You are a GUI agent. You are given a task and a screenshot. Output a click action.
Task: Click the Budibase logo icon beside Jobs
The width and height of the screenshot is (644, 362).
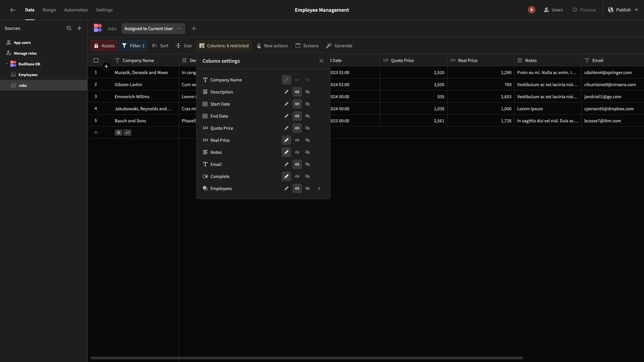tap(98, 28)
